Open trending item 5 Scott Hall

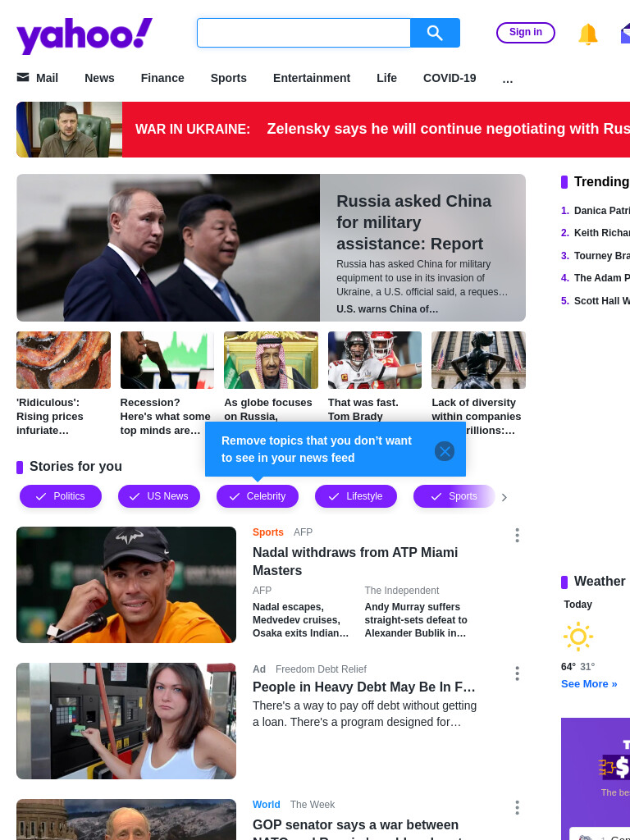pos(601,301)
